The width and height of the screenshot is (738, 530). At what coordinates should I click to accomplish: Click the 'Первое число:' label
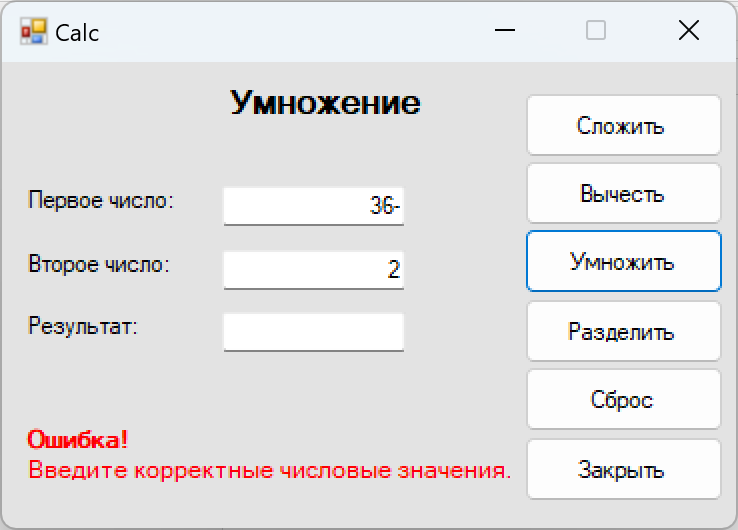pos(101,200)
